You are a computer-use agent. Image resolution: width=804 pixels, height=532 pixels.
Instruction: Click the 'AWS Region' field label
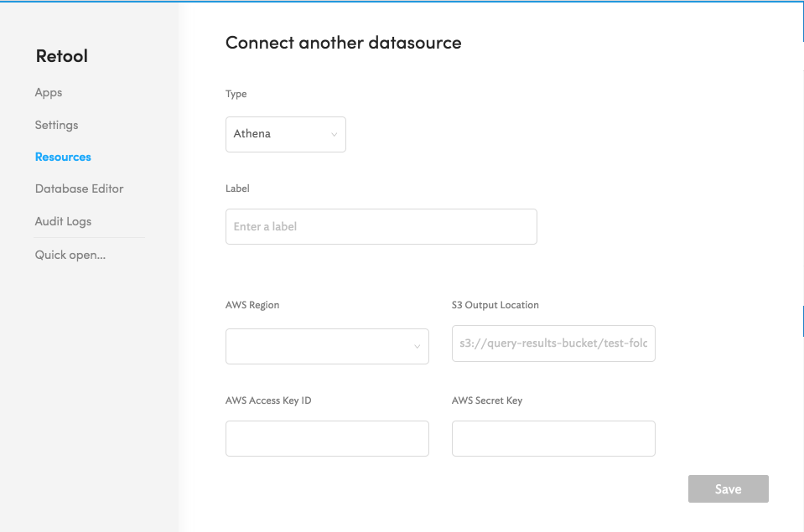[x=252, y=305]
